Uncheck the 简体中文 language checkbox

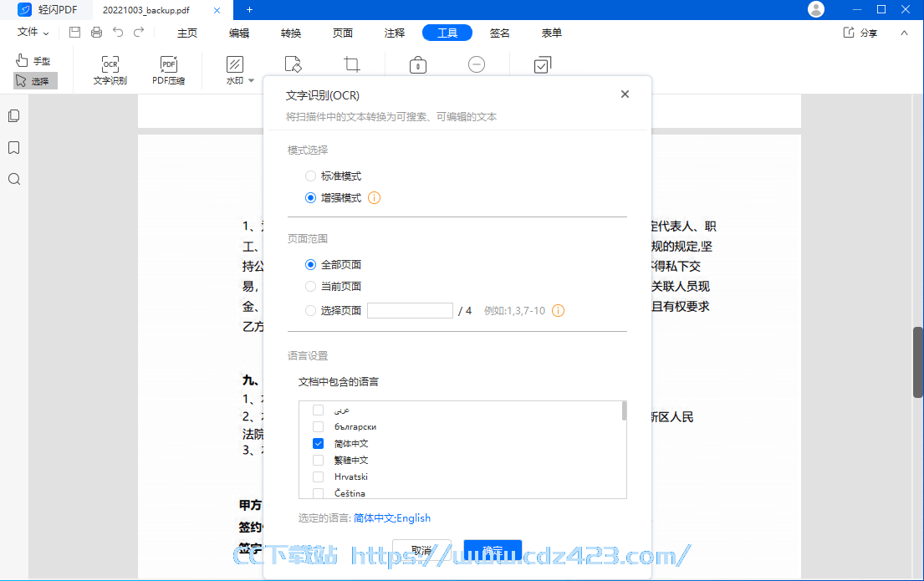coord(319,443)
